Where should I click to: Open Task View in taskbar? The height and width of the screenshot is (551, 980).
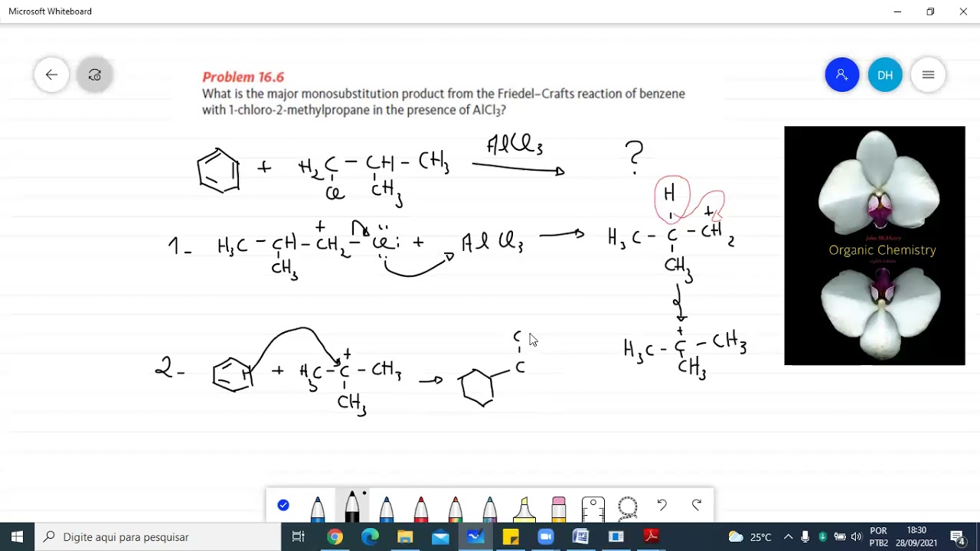tap(299, 536)
